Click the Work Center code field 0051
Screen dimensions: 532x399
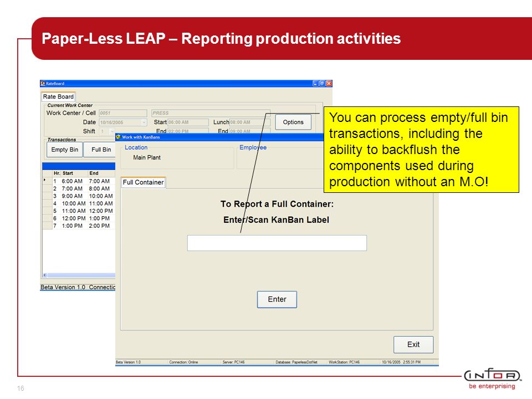tap(123, 113)
